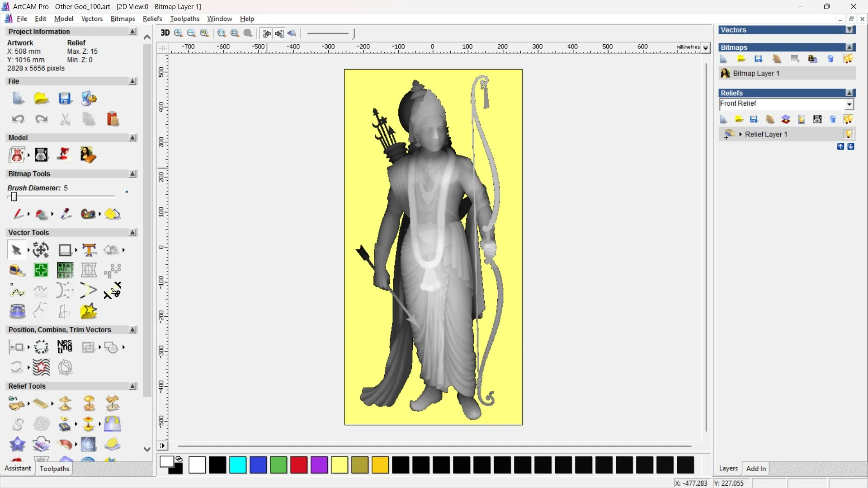The image size is (868, 488).
Task: Select the Zoom In tool
Action: point(178,33)
